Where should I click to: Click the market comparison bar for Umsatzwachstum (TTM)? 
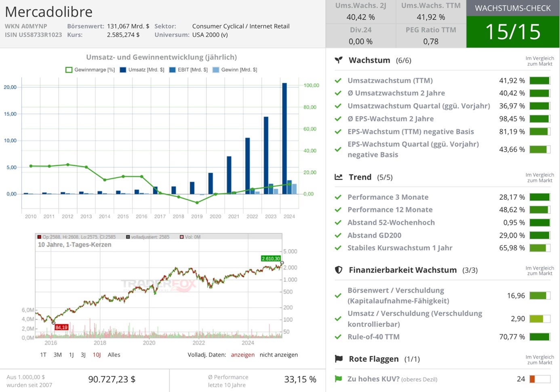(x=540, y=80)
